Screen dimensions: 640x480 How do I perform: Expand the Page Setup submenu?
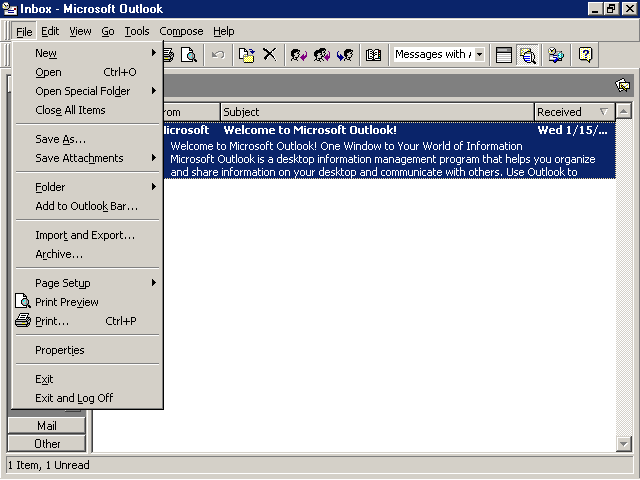pos(153,282)
